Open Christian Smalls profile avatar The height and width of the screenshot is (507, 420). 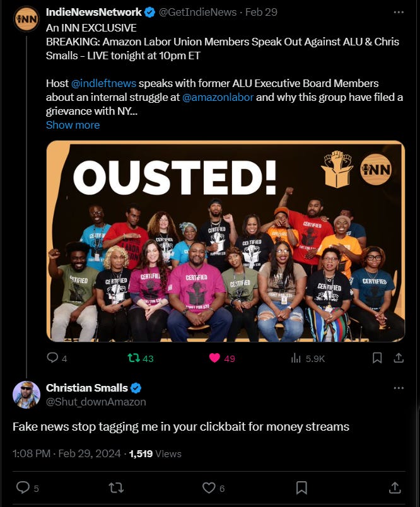point(26,395)
